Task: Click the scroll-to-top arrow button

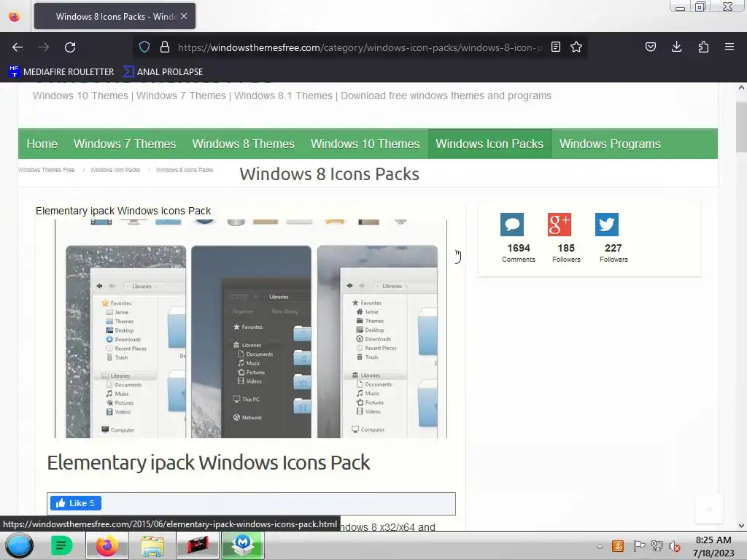Action: click(709, 510)
